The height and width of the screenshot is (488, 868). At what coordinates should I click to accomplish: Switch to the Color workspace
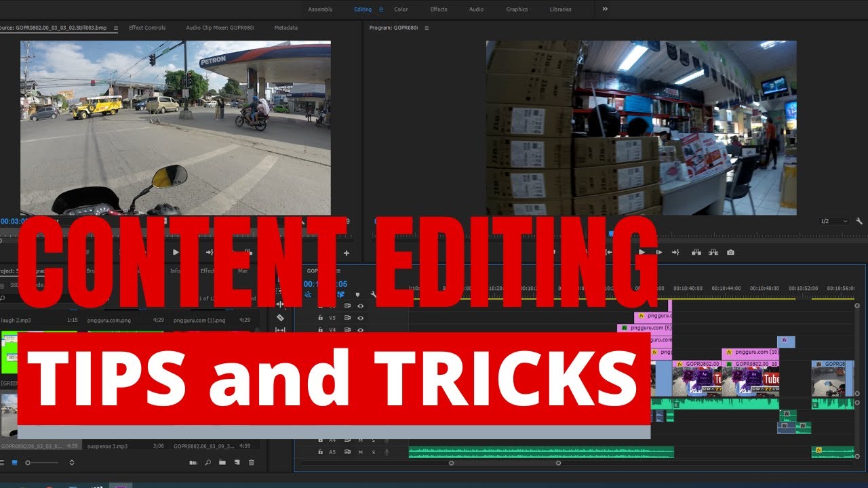point(401,9)
